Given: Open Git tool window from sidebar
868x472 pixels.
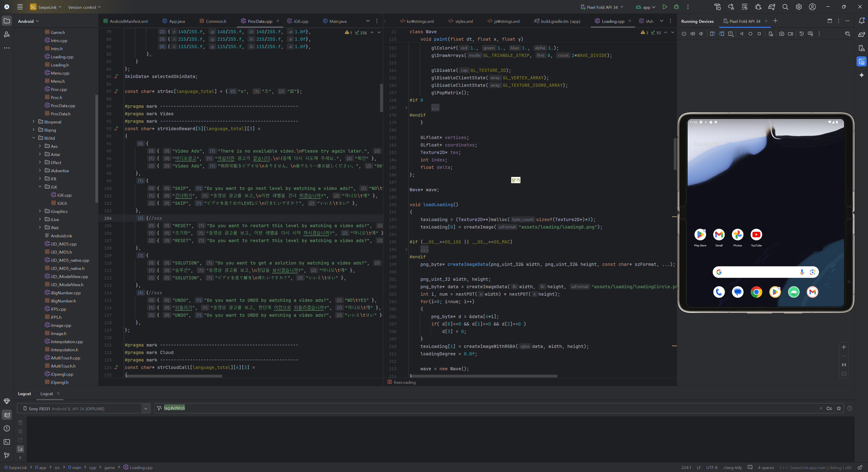Looking at the screenshot, I should 7,455.
